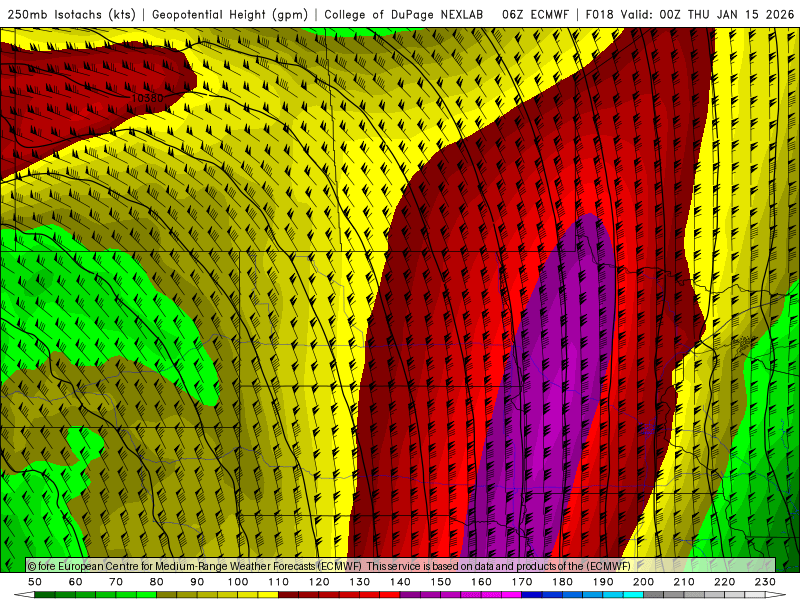
Task: Click the '100' legend value
Action: 238,582
